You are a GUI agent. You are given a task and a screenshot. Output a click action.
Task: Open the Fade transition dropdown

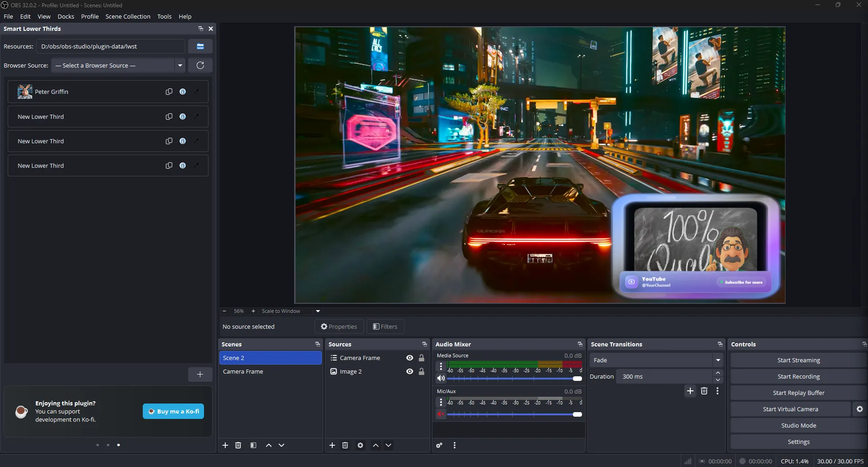click(x=718, y=360)
